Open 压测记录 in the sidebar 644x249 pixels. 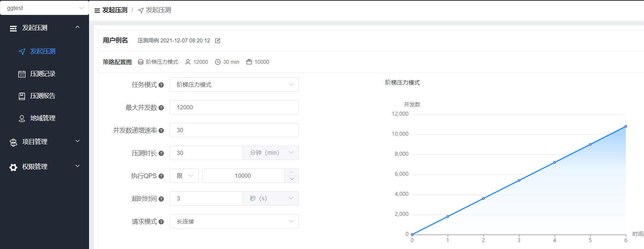coord(45,74)
